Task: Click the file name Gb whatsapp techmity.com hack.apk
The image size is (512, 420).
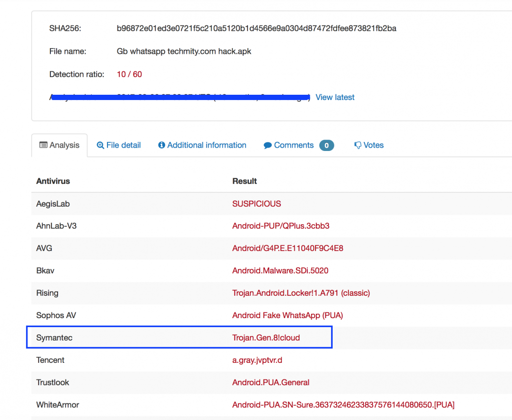Action: click(184, 51)
